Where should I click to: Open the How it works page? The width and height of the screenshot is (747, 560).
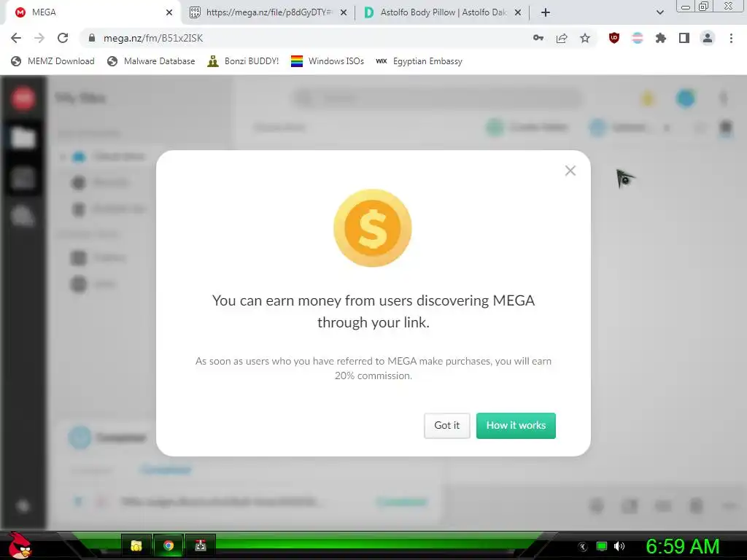[516, 425]
